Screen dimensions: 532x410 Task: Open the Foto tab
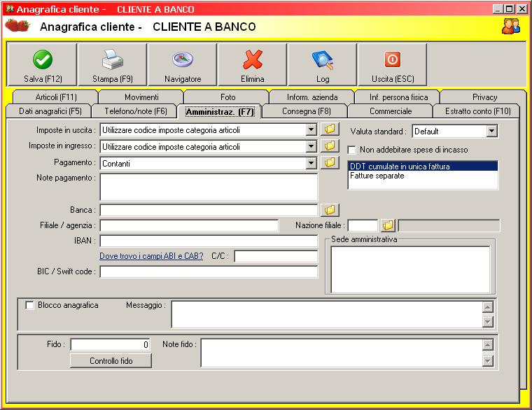[227, 97]
